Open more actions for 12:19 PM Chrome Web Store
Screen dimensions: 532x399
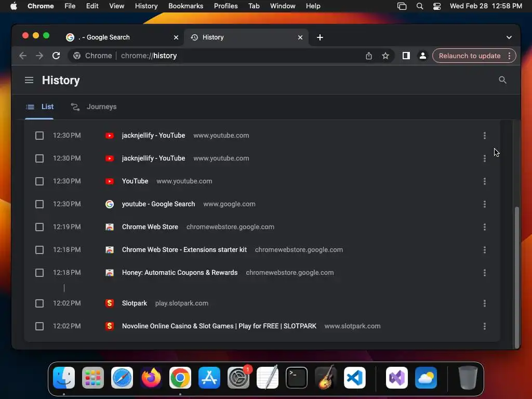pos(485,227)
